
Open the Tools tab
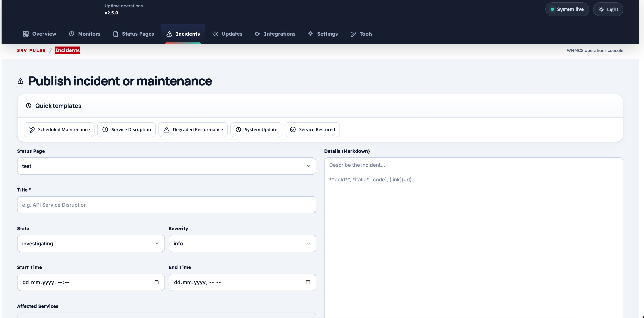point(361,34)
